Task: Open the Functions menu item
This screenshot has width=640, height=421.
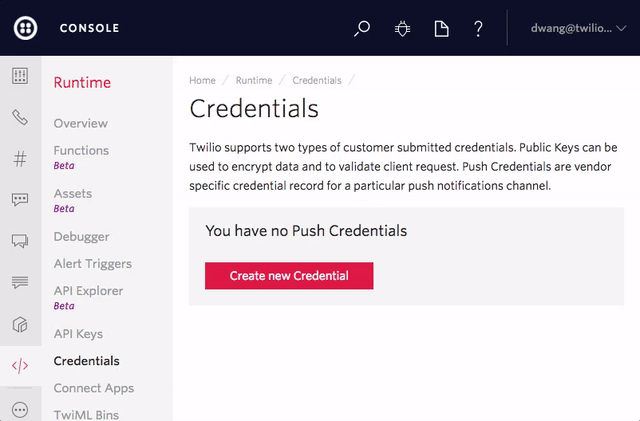Action: [x=81, y=150]
